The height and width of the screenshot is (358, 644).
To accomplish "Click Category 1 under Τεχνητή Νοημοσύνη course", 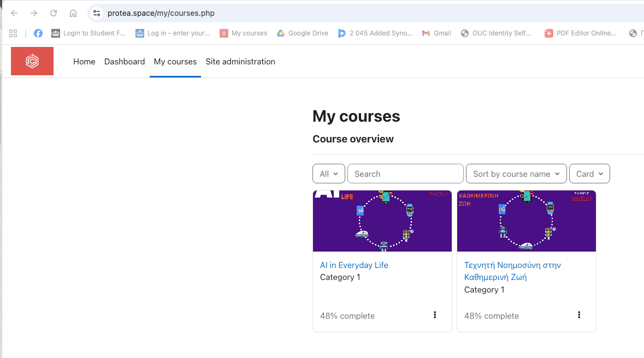I will [x=485, y=289].
